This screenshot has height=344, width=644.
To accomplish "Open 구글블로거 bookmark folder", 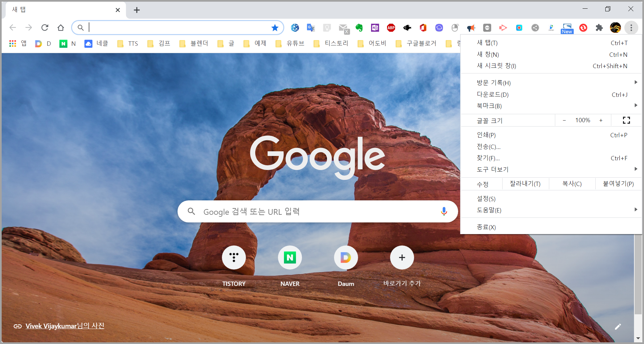I will coord(416,43).
